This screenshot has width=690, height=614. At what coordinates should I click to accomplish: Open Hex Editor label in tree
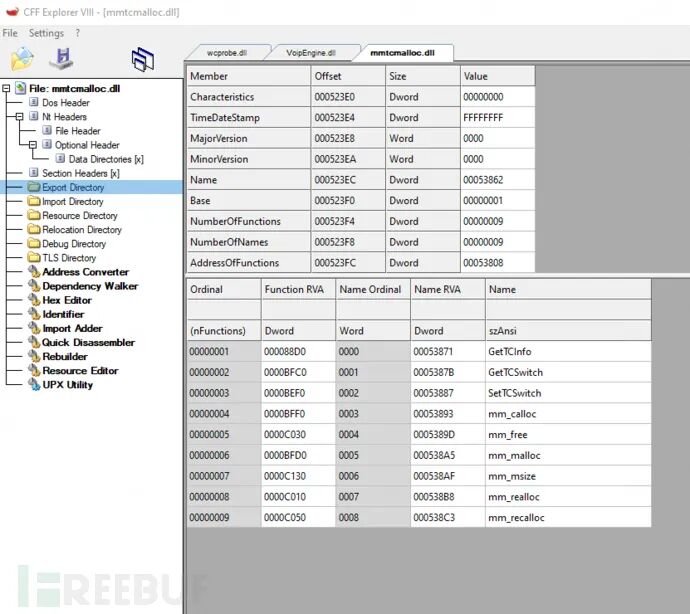click(67, 300)
